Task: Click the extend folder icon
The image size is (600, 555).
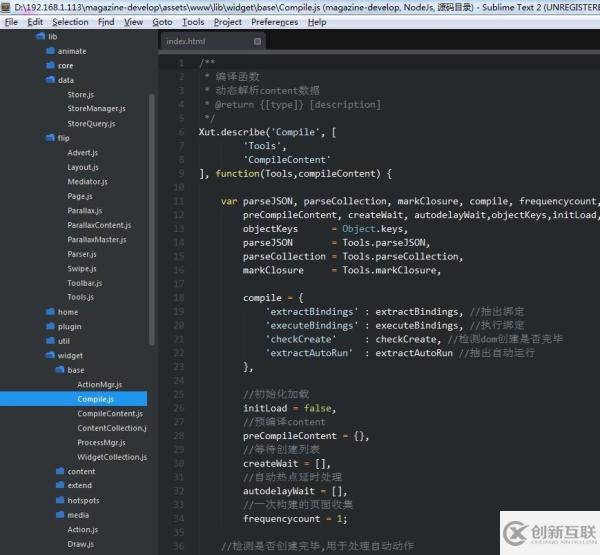Action: click(x=60, y=485)
